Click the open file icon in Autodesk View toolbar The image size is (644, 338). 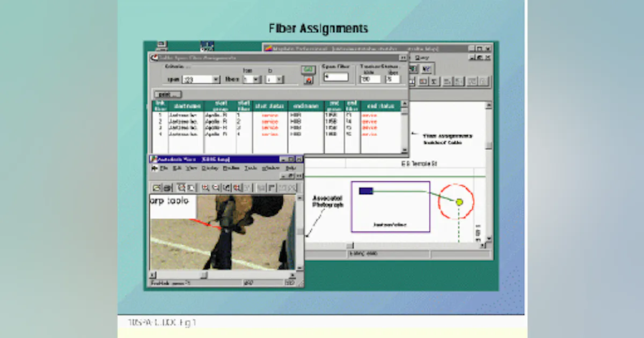[157, 188]
